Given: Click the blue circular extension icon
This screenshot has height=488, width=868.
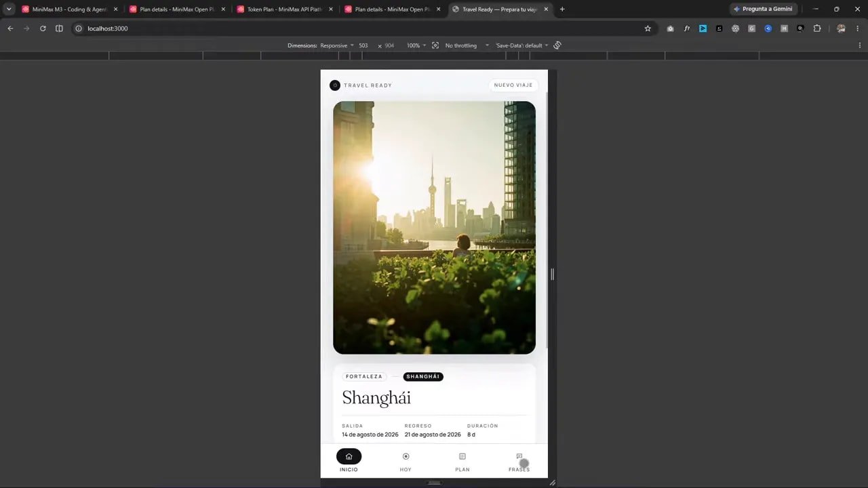Looking at the screenshot, I should [768, 28].
